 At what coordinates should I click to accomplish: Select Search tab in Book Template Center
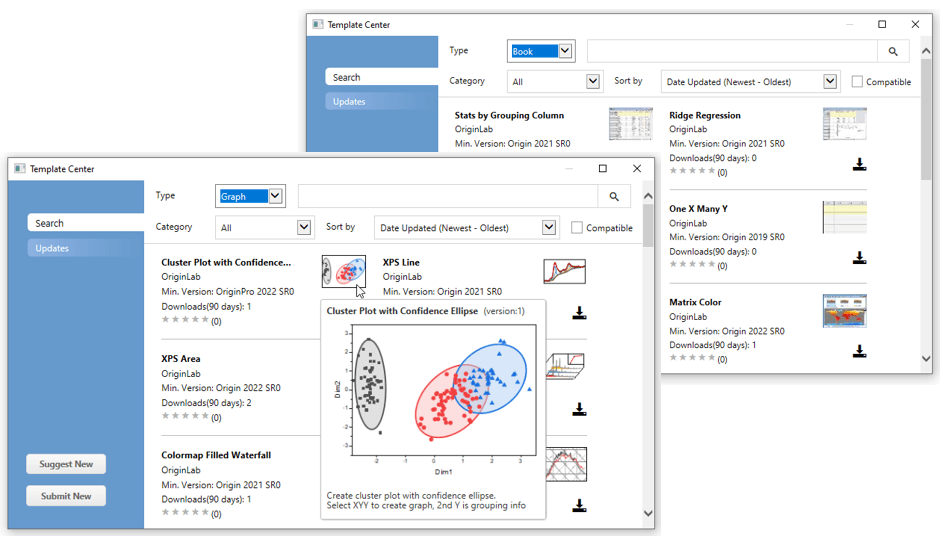(381, 78)
